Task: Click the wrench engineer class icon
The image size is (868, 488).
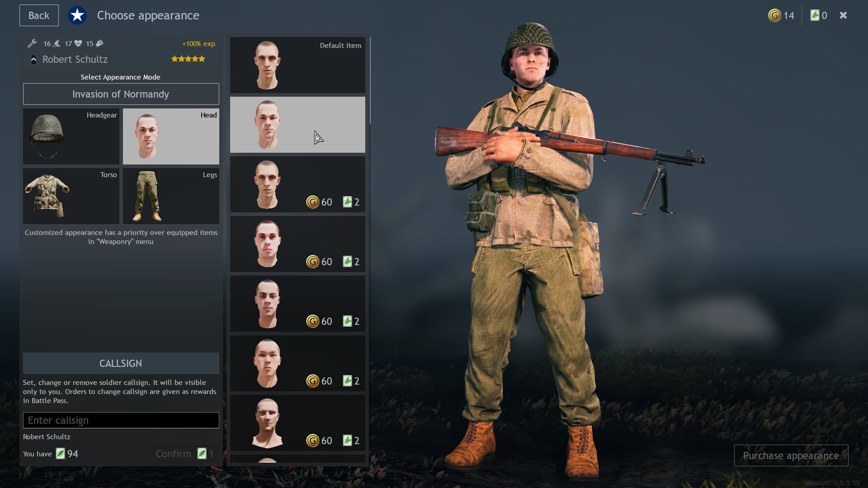Action: pyautogui.click(x=32, y=43)
